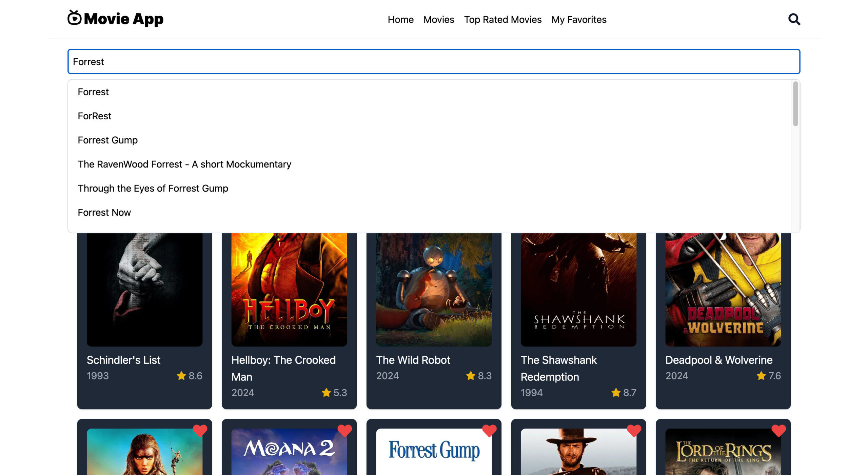Toggle heart on the Furiosa desert warrior card

[200, 431]
